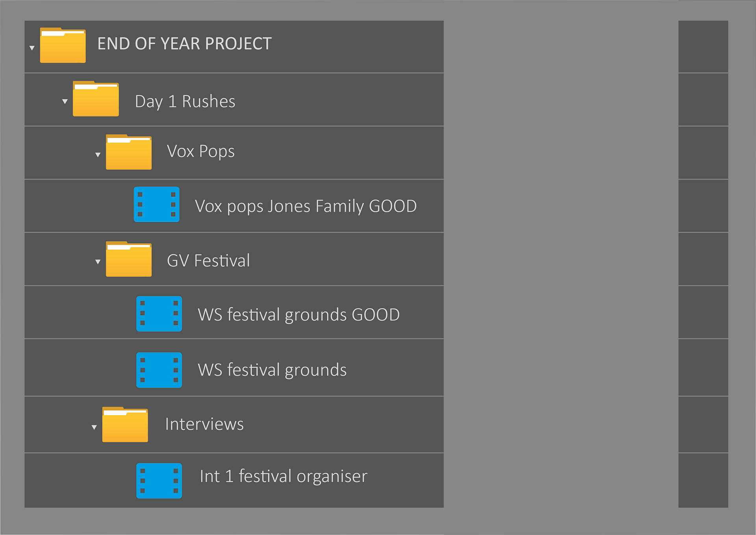Screen dimensions: 756x535
Task: Collapse the Vox Pops bin arrow
Action: click(x=98, y=155)
